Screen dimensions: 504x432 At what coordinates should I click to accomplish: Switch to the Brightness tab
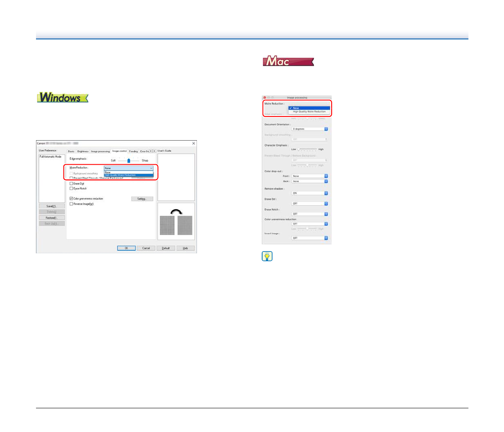pos(83,151)
